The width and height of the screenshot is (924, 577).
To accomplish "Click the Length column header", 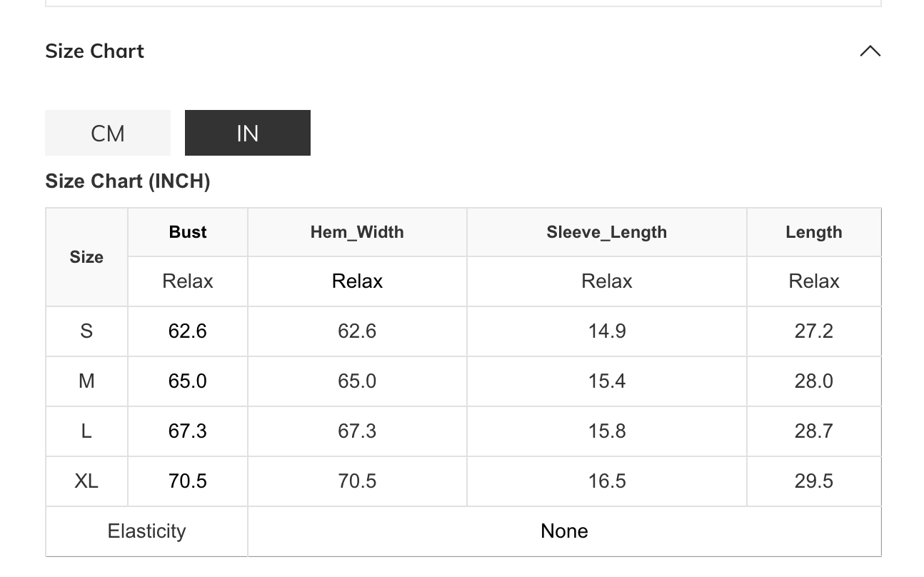I will coord(813,232).
